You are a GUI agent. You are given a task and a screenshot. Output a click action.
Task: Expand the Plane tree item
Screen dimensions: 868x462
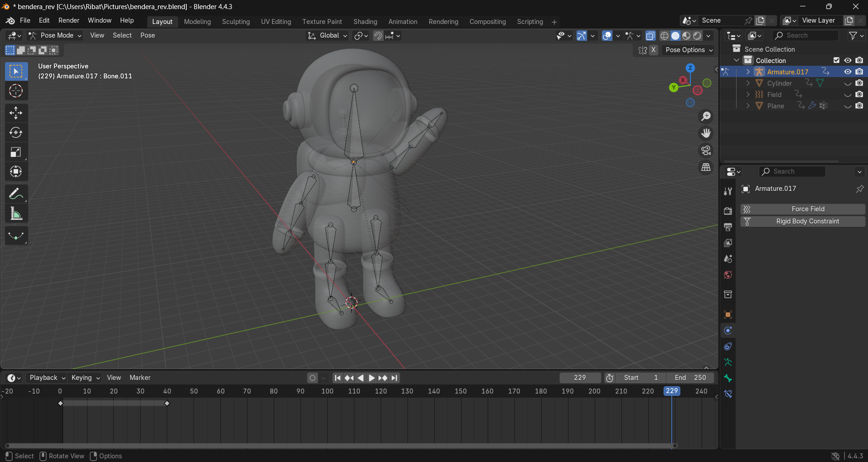point(748,106)
